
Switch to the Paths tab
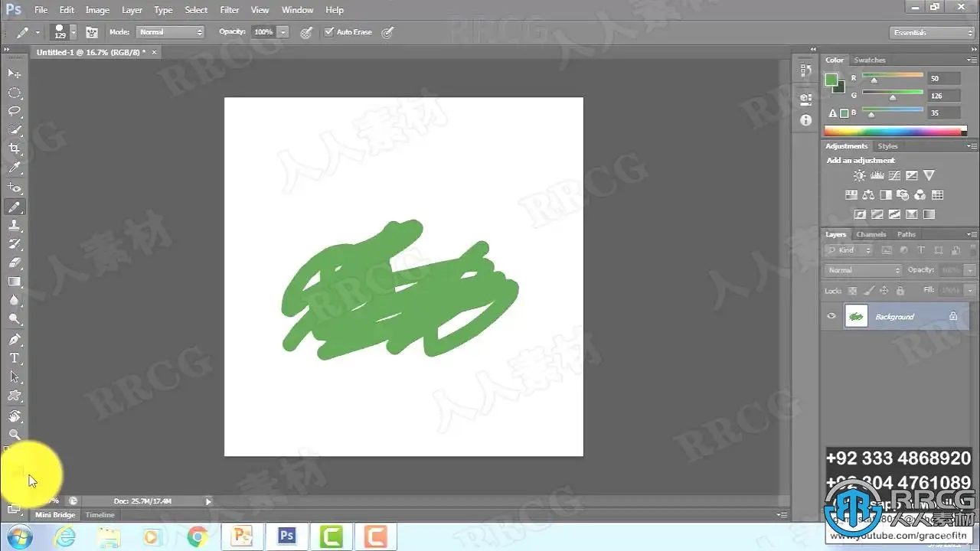point(906,234)
